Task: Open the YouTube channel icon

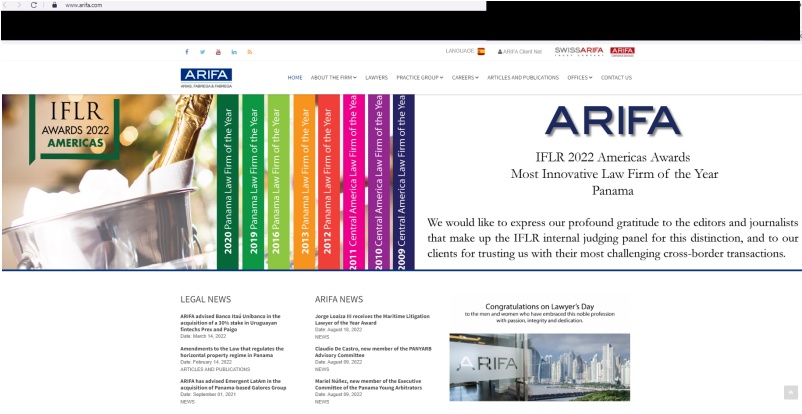Action: (218, 51)
